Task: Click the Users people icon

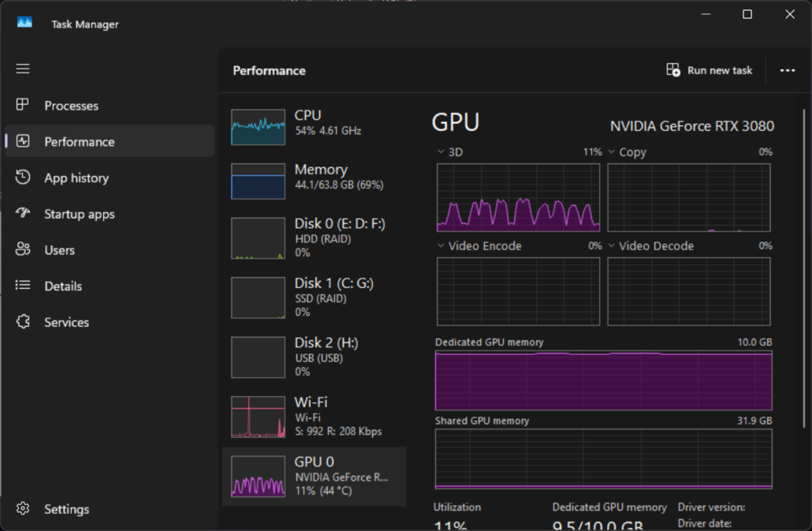Action: click(x=23, y=250)
